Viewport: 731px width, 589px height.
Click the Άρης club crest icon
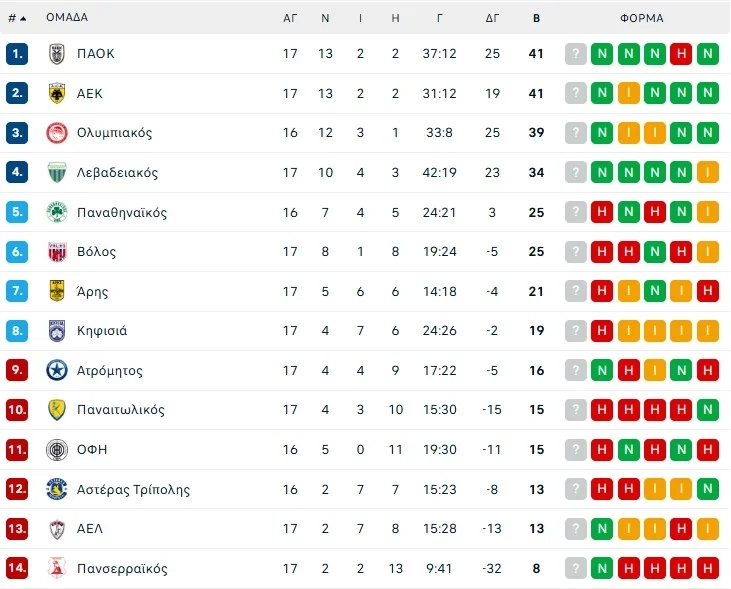tap(56, 291)
